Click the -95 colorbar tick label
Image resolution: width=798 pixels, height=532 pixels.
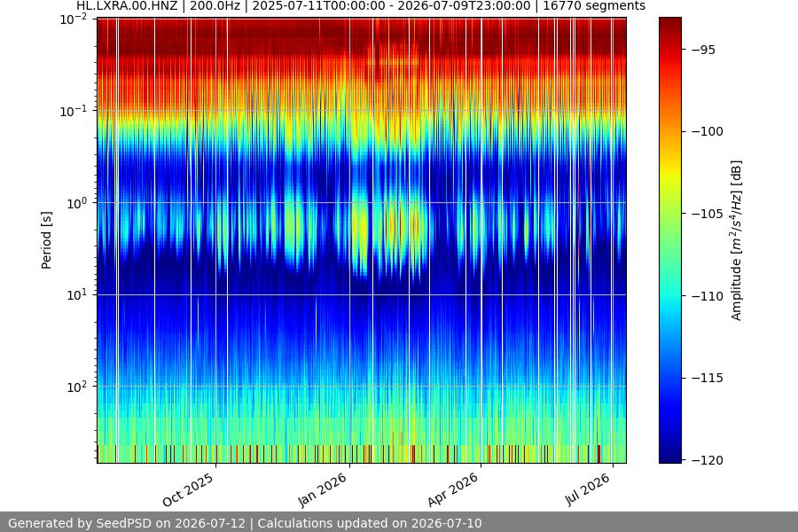pyautogui.click(x=703, y=50)
